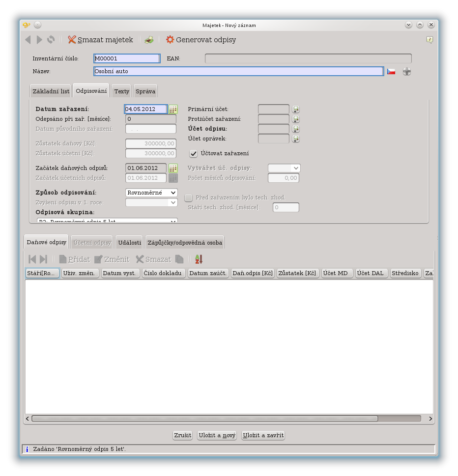Select Účetní odpisy tab
The height and width of the screenshot is (476, 458).
(x=92, y=243)
